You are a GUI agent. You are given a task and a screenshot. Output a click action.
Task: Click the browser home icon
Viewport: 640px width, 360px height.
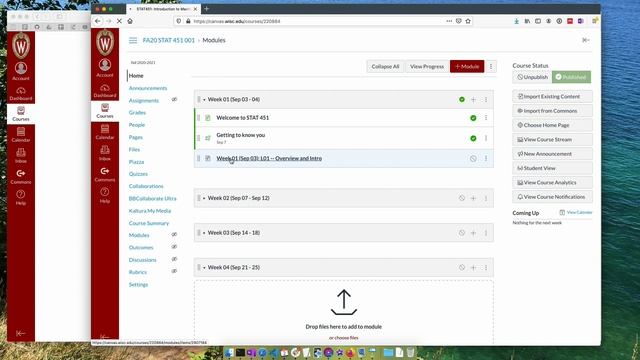[x=130, y=21]
